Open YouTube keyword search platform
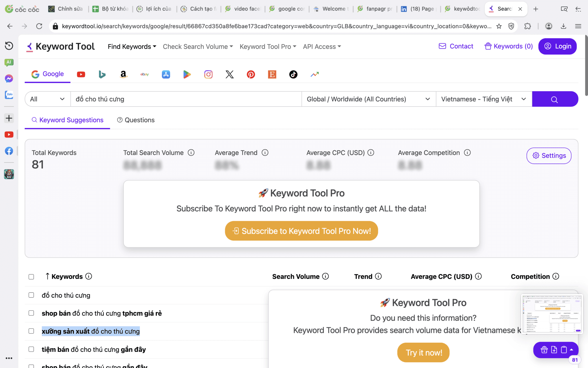Viewport: 588px width, 368px height. [81, 74]
